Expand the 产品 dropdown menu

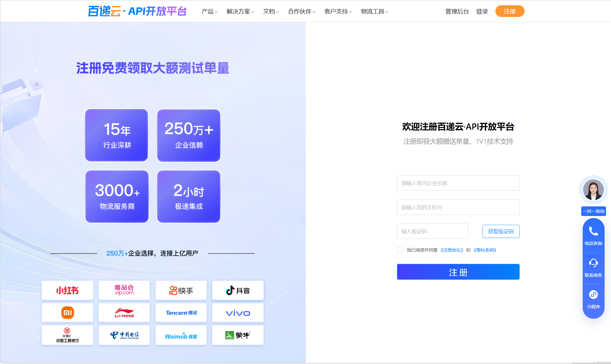click(209, 12)
